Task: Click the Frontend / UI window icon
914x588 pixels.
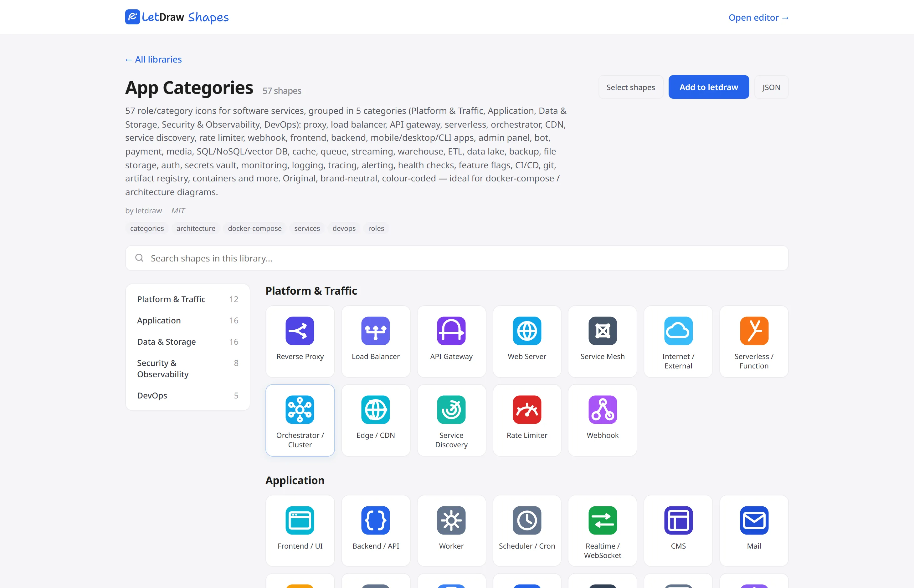Action: pos(300,520)
